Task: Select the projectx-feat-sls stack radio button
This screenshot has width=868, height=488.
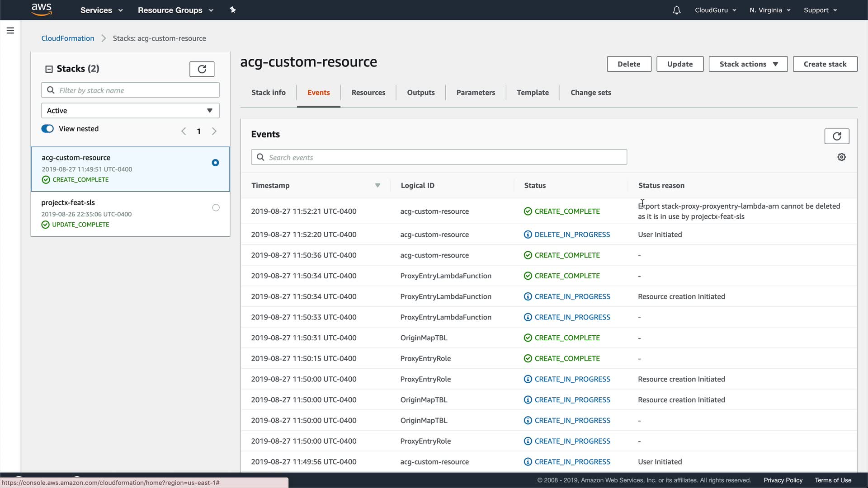Action: point(216,208)
